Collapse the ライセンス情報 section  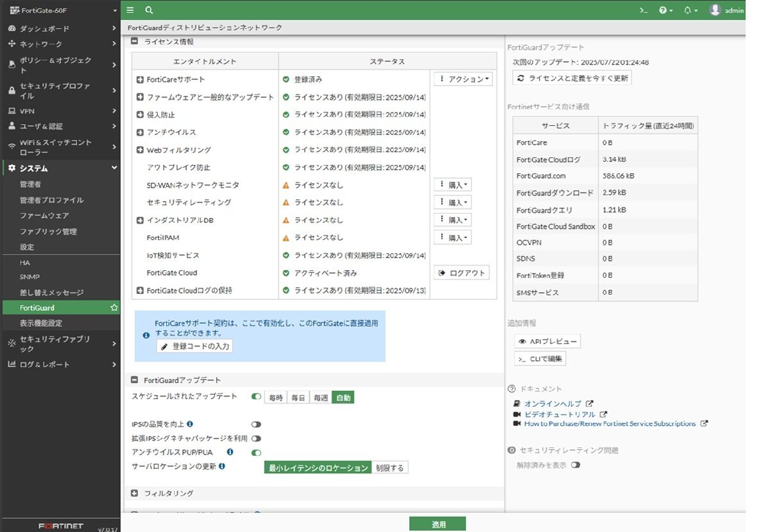[135, 41]
